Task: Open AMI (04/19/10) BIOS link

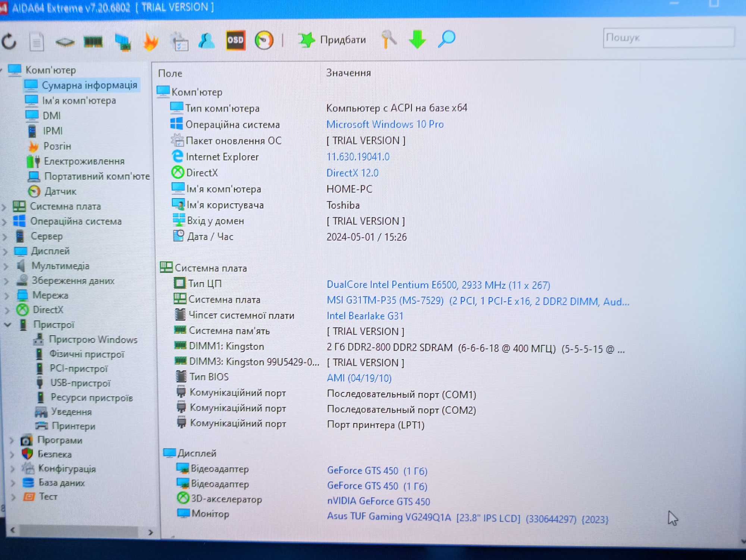Action: coord(359,378)
